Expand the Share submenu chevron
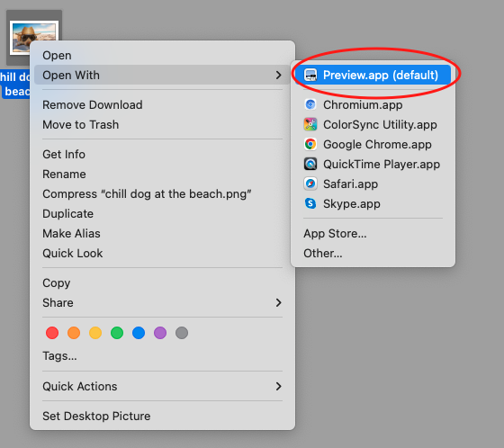 tap(279, 303)
